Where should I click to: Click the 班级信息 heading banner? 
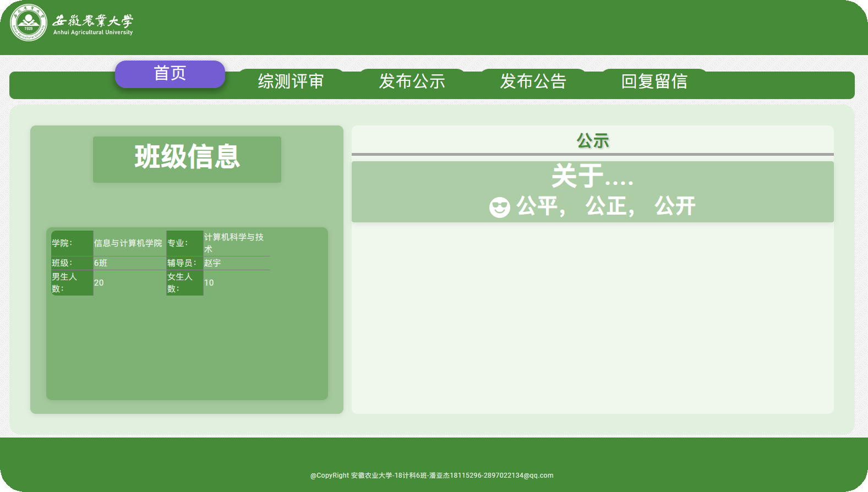187,159
